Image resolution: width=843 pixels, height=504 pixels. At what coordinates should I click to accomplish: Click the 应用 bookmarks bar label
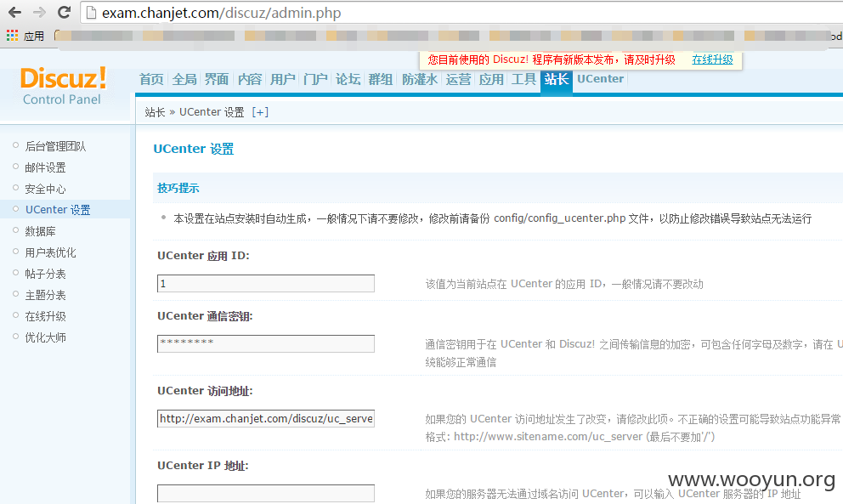coord(34,36)
